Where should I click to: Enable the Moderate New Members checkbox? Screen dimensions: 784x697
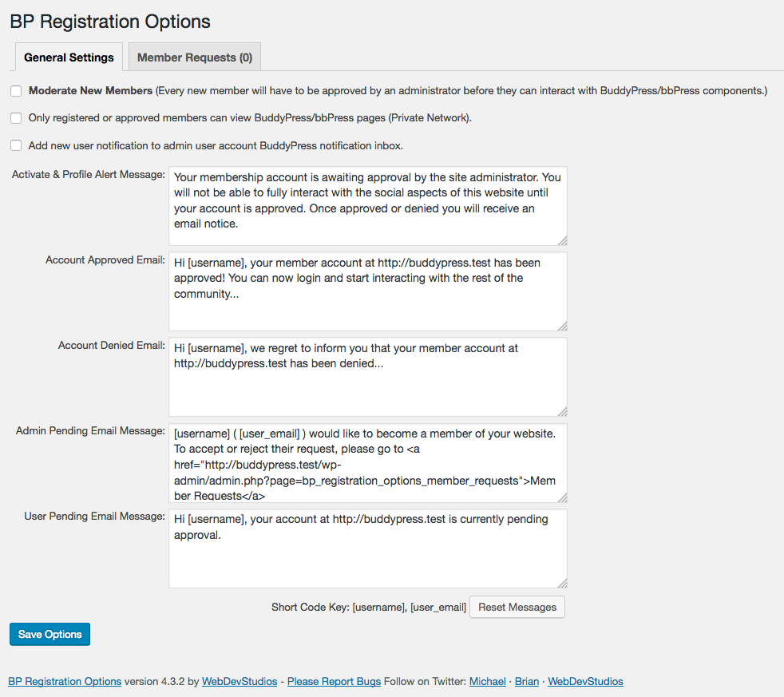pos(16,91)
